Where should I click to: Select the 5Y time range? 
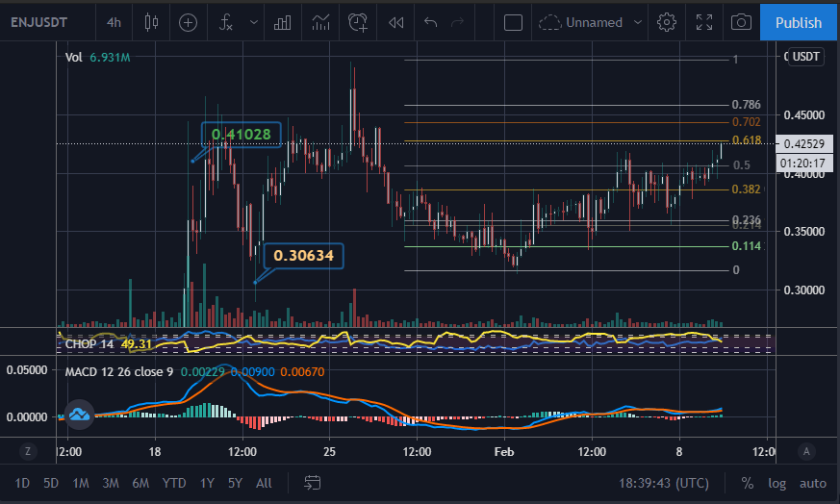[235, 483]
